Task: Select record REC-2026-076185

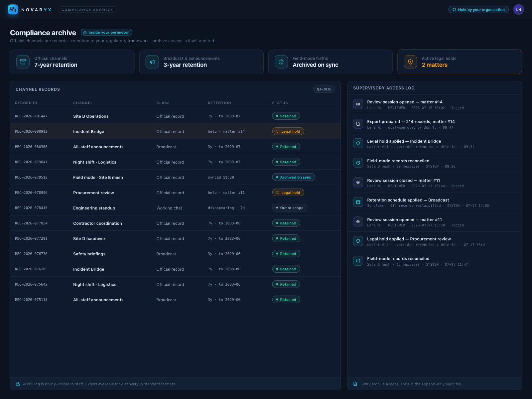Action: [x=31, y=269]
